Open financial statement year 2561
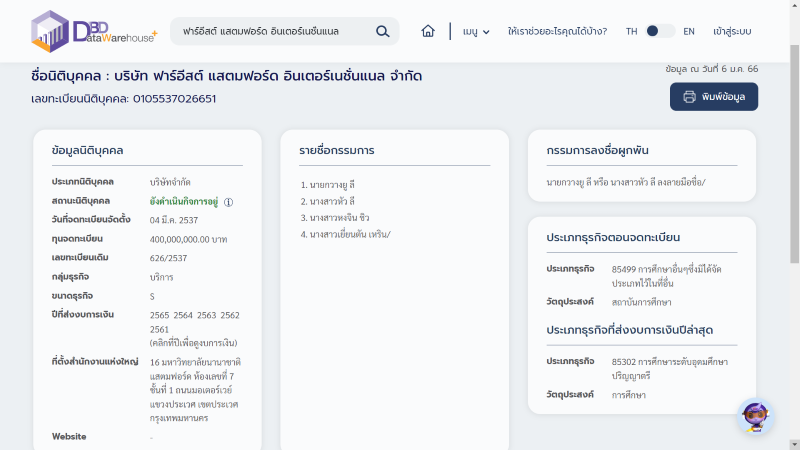 [159, 329]
